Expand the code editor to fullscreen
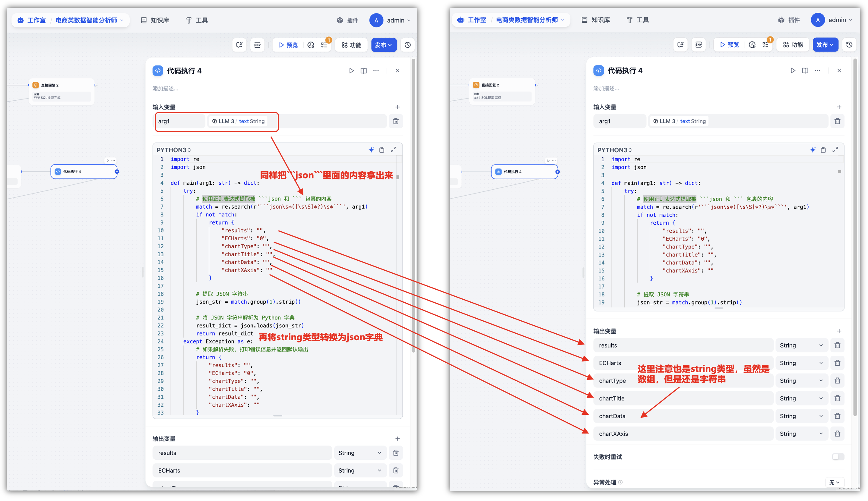Image resolution: width=868 pixels, height=501 pixels. [x=393, y=150]
